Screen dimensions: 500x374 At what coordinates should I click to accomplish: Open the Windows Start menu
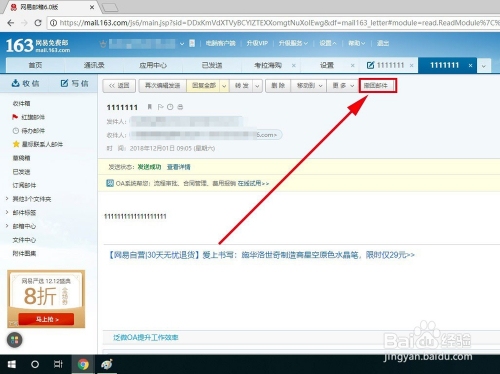12,364
